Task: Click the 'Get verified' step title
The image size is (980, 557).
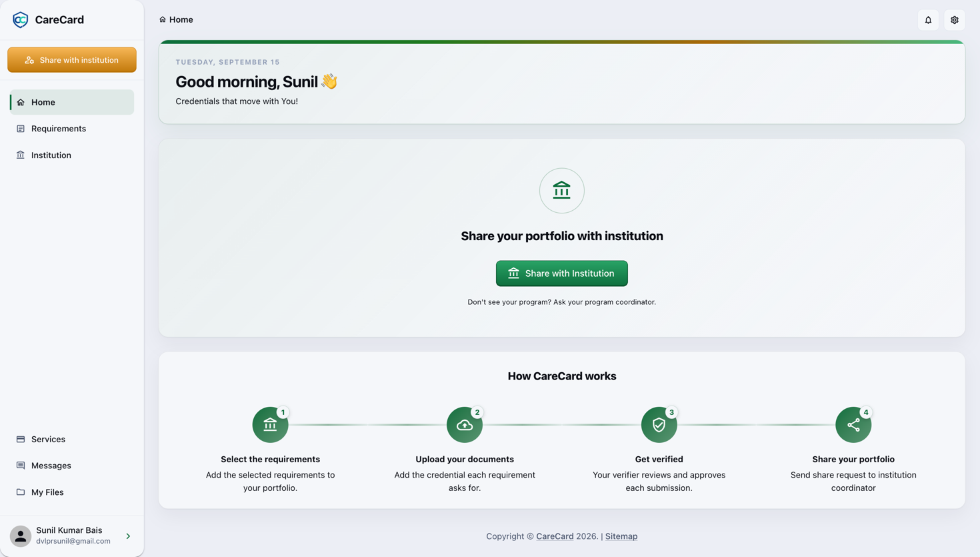Action: [659, 459]
